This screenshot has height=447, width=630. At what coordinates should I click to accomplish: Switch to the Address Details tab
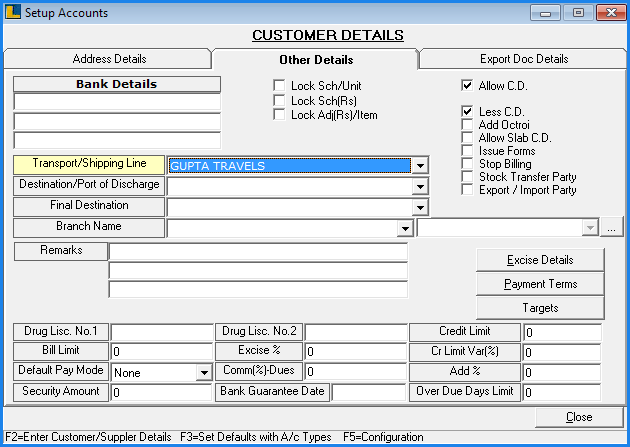click(108, 59)
